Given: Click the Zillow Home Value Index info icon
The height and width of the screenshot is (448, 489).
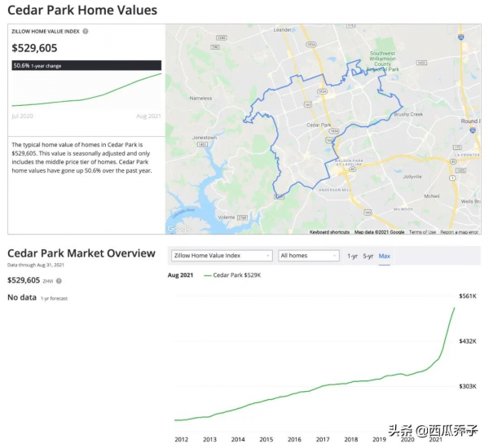Looking at the screenshot, I should pyautogui.click(x=86, y=32).
